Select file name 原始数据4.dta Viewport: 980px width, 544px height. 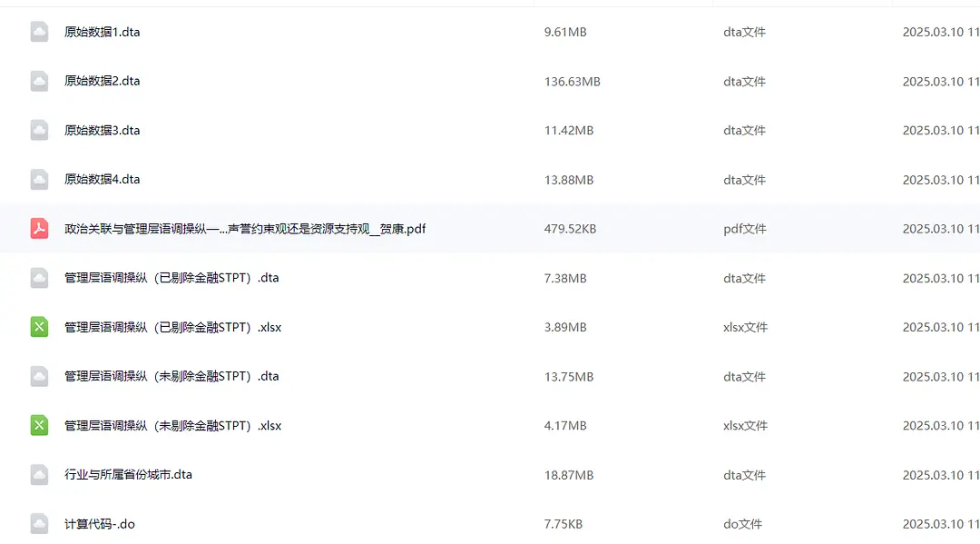102,180
